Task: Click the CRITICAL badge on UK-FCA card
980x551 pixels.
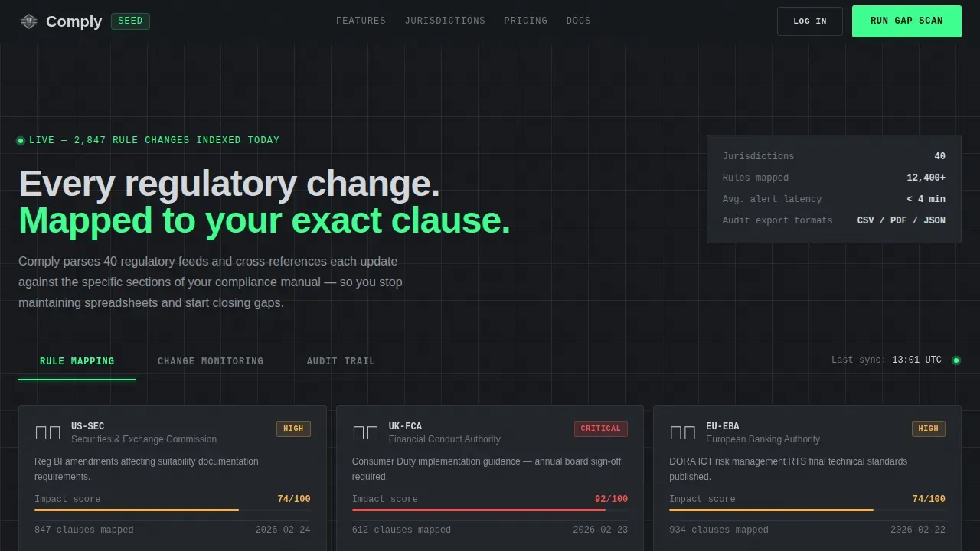Action: point(601,429)
